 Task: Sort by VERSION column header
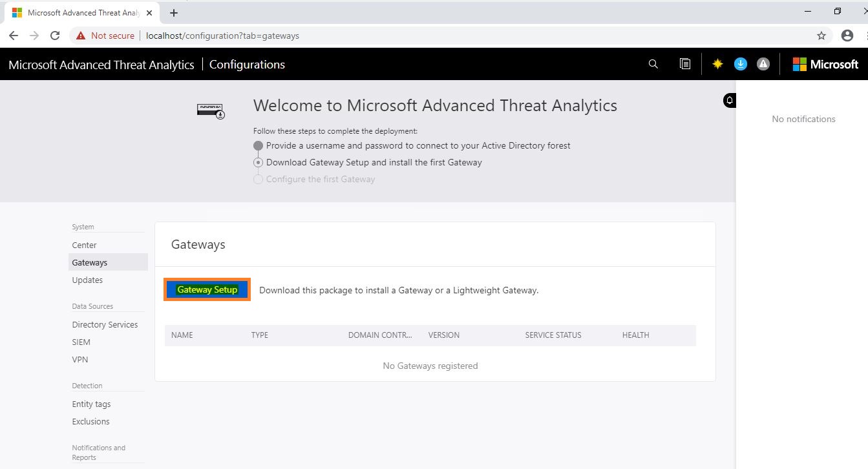pyautogui.click(x=444, y=335)
